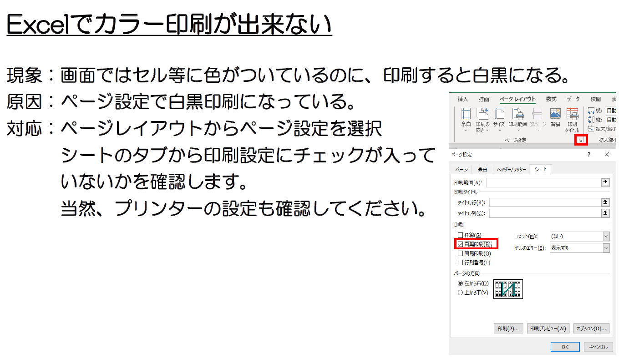Open the セルのエラー dropdown showing 表示する
The width and height of the screenshot is (644, 358).
tap(580, 248)
